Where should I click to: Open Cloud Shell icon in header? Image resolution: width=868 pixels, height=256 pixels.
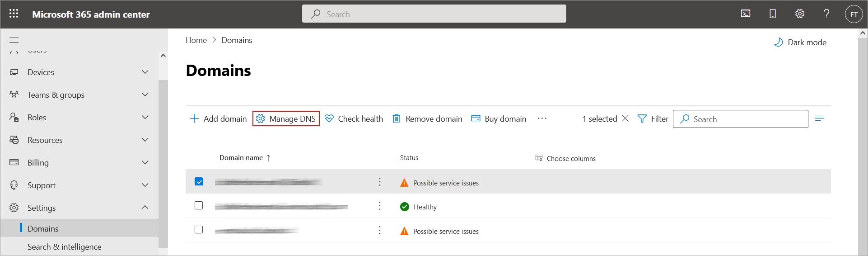[746, 14]
